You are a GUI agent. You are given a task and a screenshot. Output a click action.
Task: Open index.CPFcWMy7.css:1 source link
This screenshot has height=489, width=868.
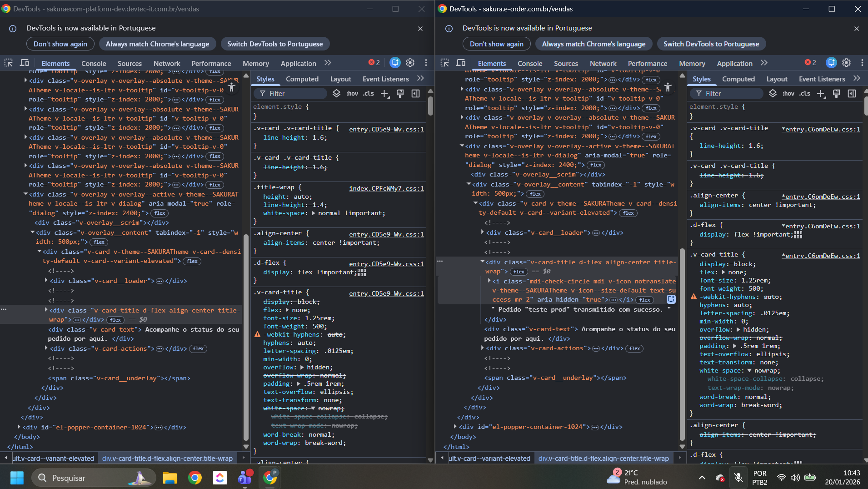386,188
